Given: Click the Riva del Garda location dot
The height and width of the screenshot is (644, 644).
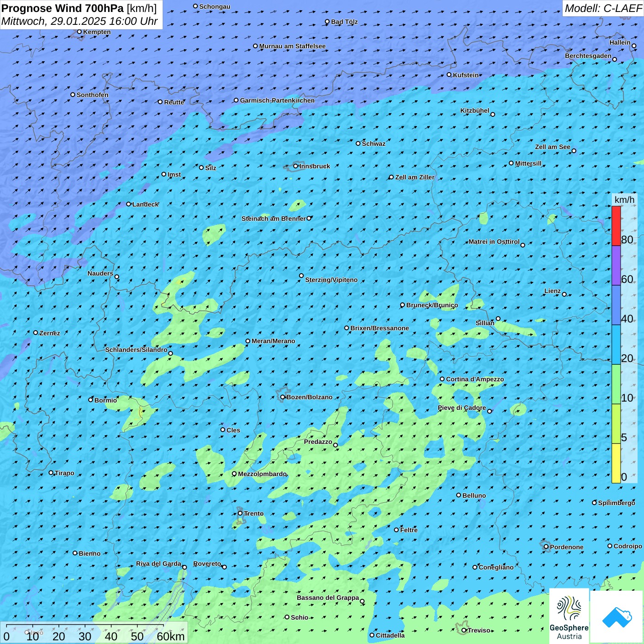Looking at the screenshot, I should point(184,567).
